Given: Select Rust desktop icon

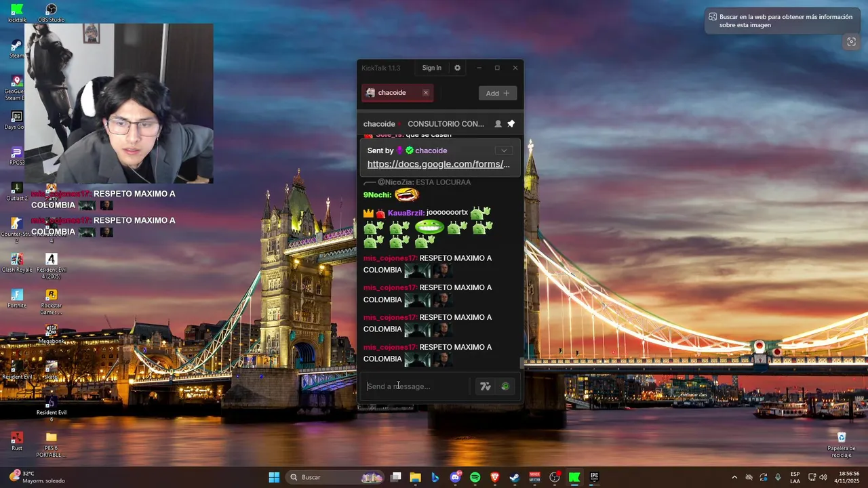Looking at the screenshot, I should point(17,441).
